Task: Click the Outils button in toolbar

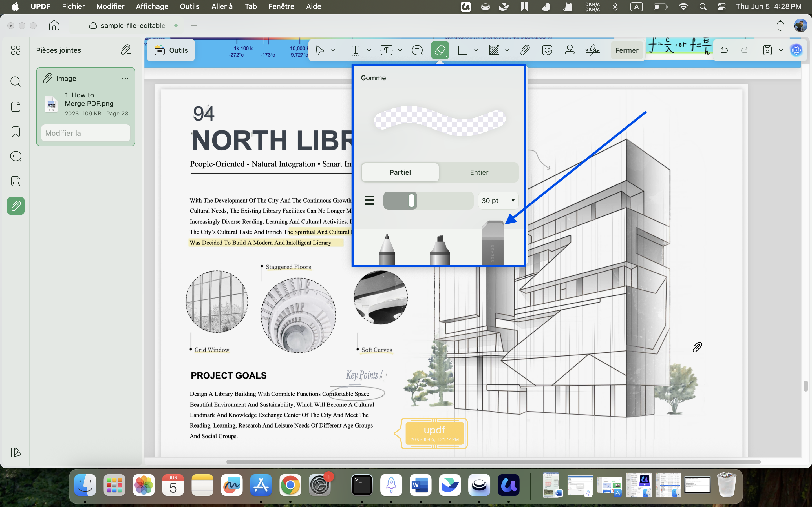Action: coord(171,50)
